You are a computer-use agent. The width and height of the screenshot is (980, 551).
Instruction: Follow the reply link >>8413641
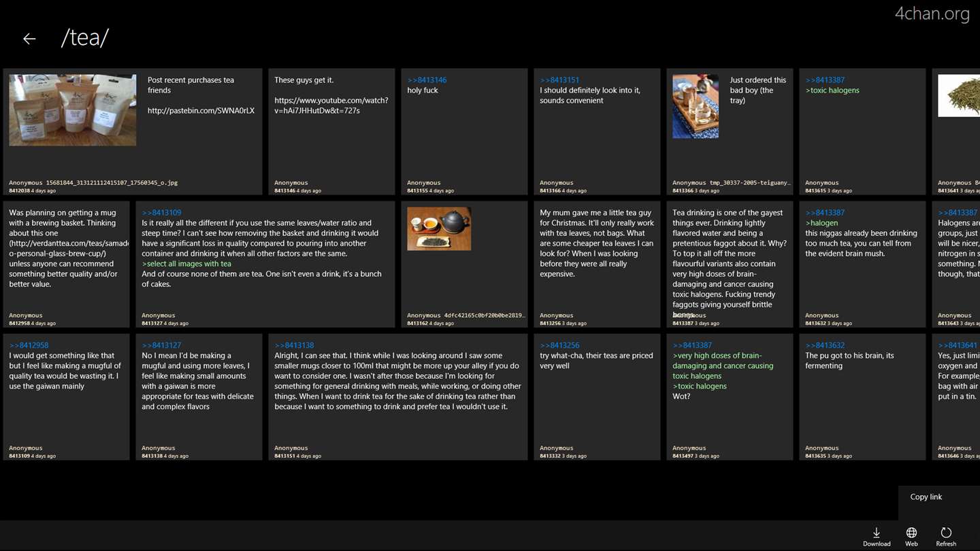pos(958,346)
